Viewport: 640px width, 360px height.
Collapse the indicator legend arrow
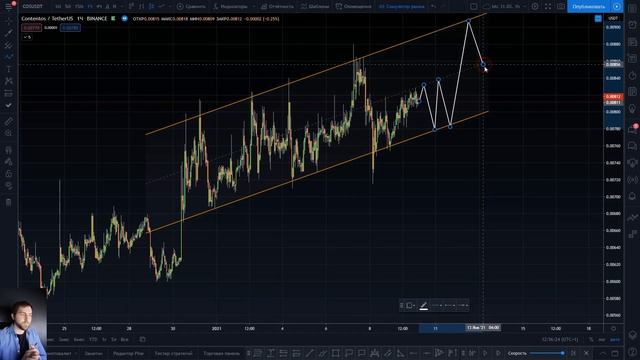(27, 37)
